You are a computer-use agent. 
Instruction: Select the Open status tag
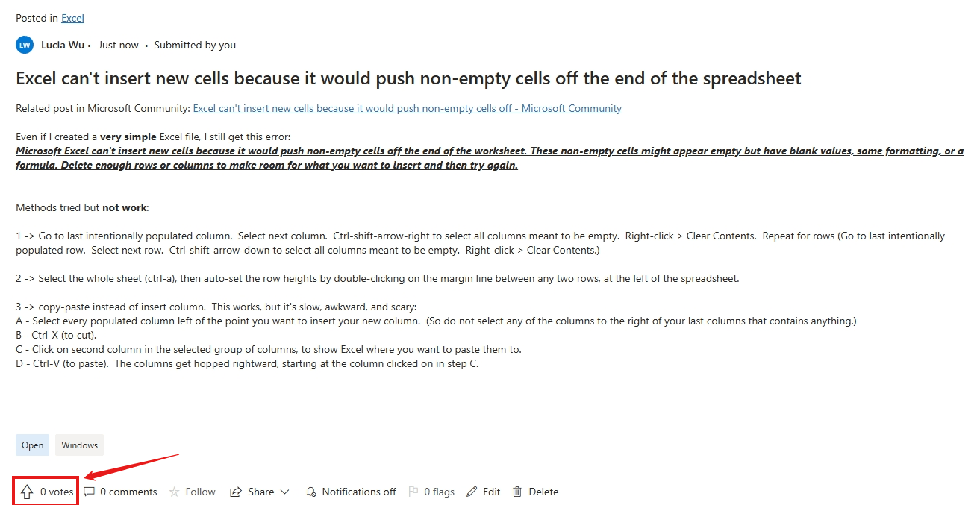point(32,445)
